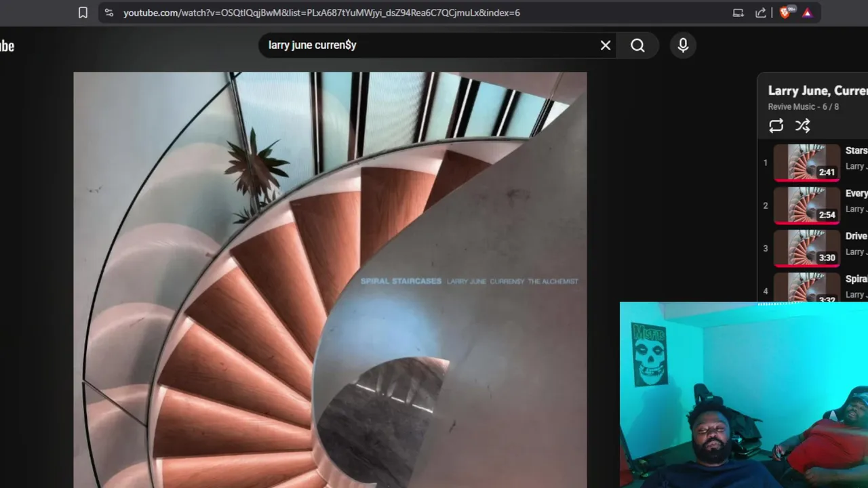Play playlist video 2 thumbnail (2:54)
The width and height of the screenshot is (868, 488).
[x=807, y=205]
